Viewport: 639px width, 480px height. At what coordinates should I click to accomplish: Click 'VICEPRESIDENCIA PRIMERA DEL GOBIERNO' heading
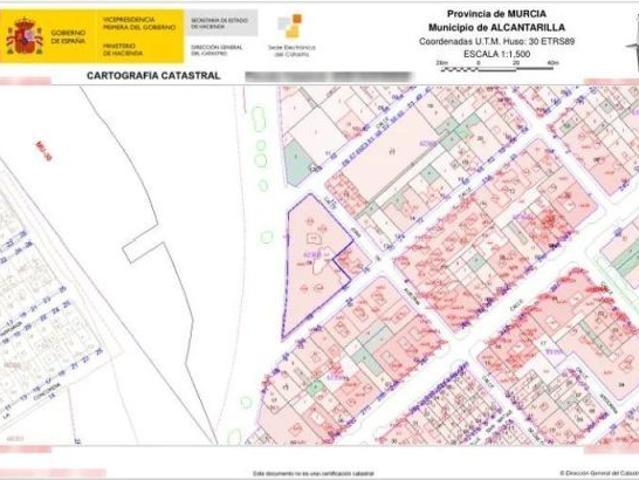[139, 23]
